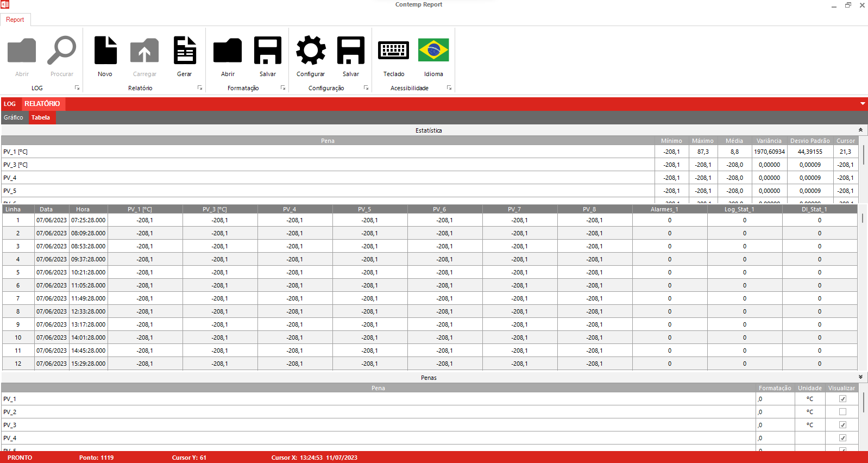This screenshot has height=463, width=868.
Task: Switch to the Gráfico tab
Action: 14,117
